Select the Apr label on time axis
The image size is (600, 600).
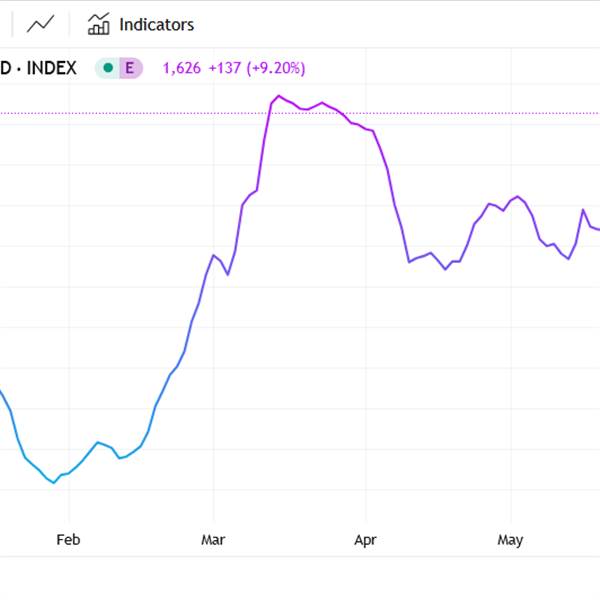[365, 540]
